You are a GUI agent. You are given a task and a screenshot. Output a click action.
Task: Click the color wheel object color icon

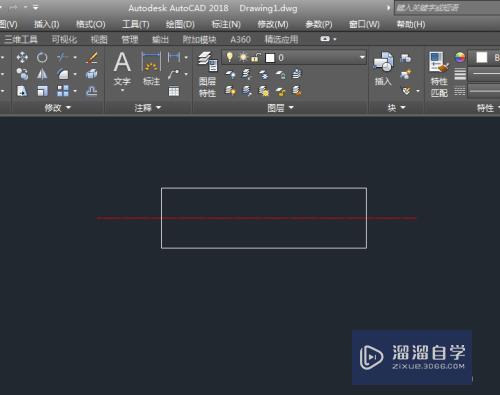point(460,58)
